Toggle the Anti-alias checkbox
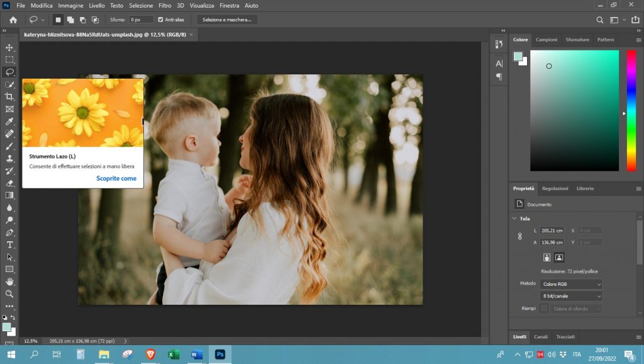Viewport: 644px width, 364px height. pos(161,20)
